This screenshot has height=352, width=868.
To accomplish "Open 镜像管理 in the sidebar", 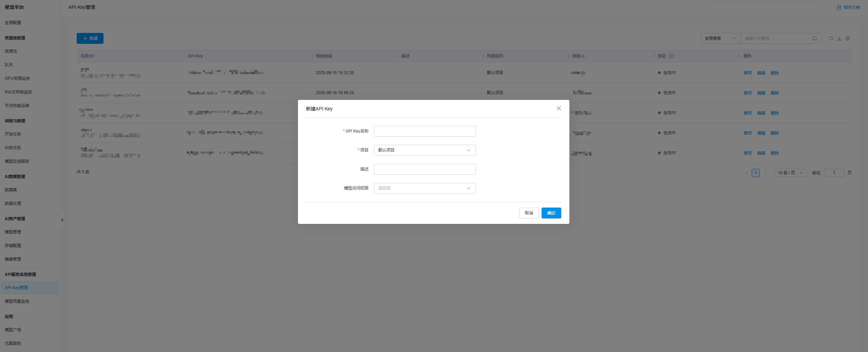I will 13,259.
